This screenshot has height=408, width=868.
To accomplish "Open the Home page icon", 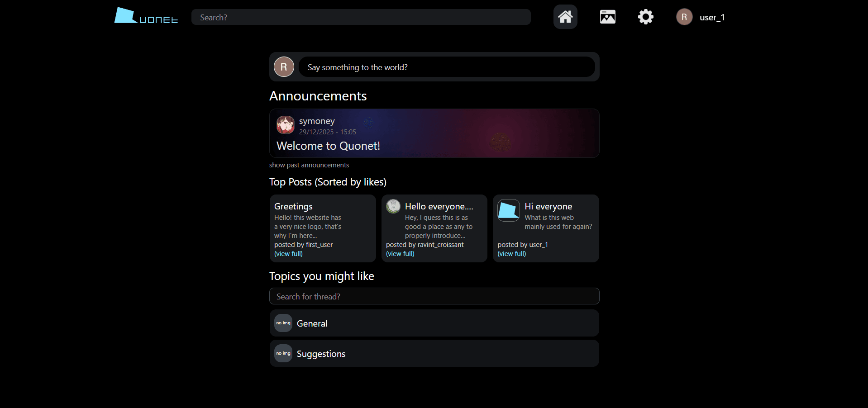I will pos(565,17).
